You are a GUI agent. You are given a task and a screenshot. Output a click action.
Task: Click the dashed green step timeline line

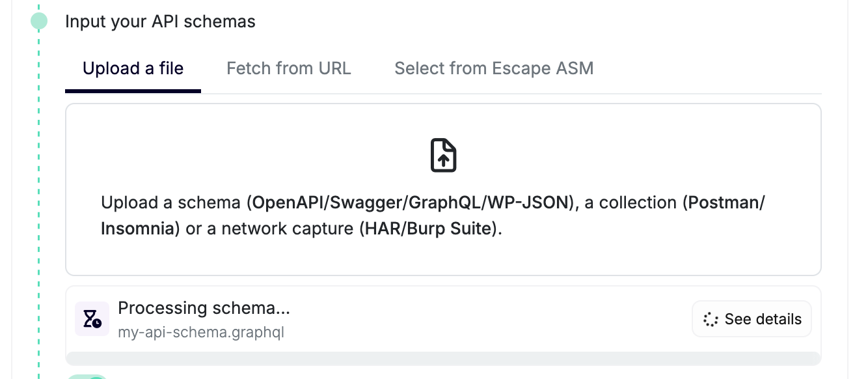point(39,195)
